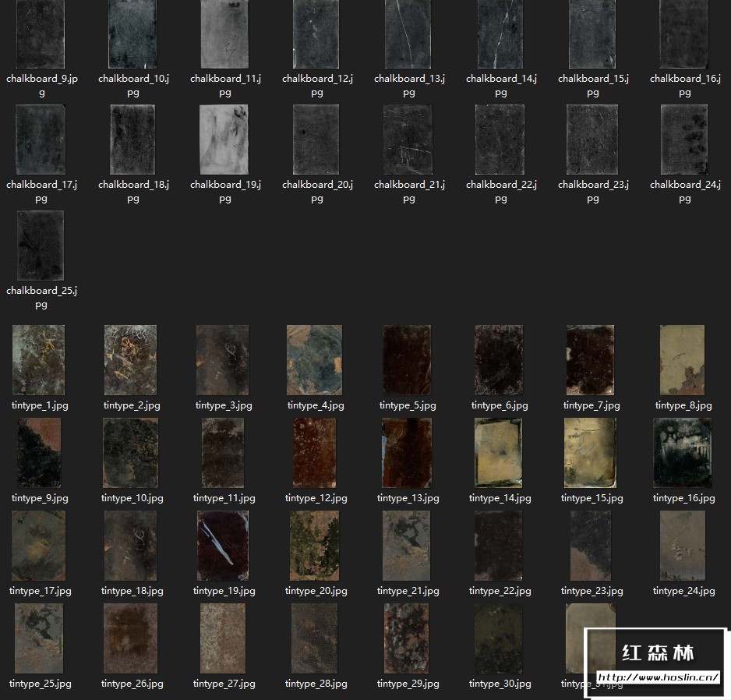Select the reddish tintype_12.jpg thumbnail
731x700 pixels.
point(314,453)
